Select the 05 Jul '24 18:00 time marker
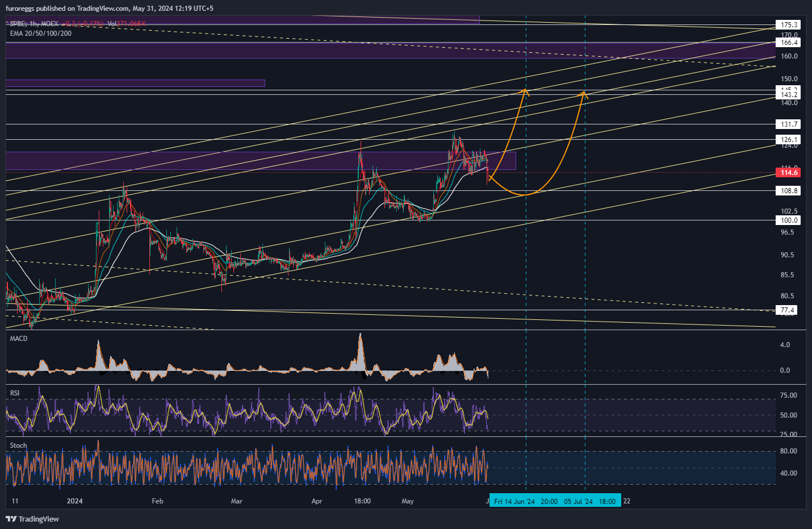This screenshot has width=812, height=529. (x=590, y=501)
